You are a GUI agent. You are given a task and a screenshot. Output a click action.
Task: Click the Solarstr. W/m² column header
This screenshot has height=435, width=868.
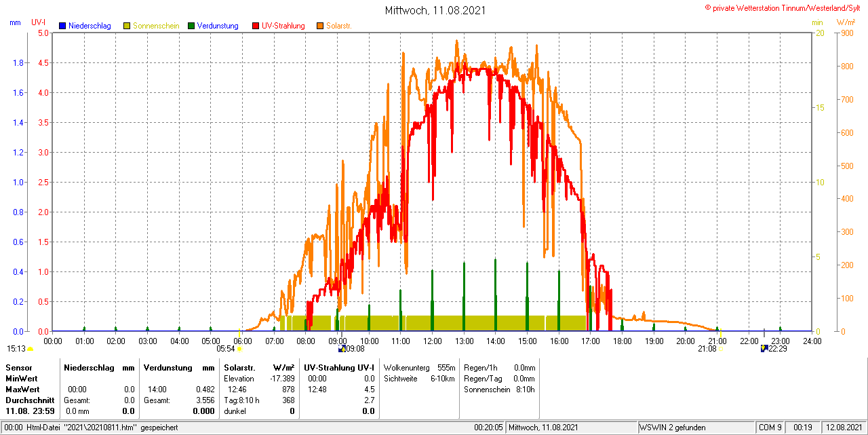click(x=259, y=367)
